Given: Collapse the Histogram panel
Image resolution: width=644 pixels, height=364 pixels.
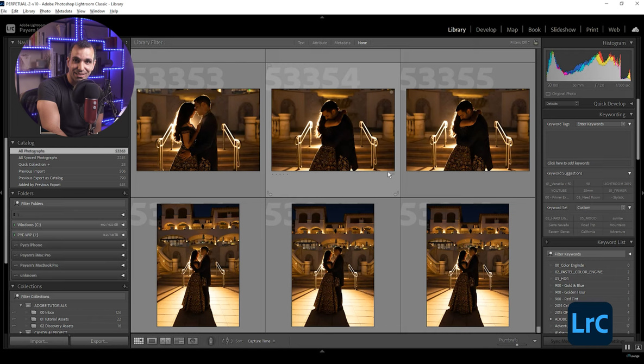Looking at the screenshot, I should (632, 43).
